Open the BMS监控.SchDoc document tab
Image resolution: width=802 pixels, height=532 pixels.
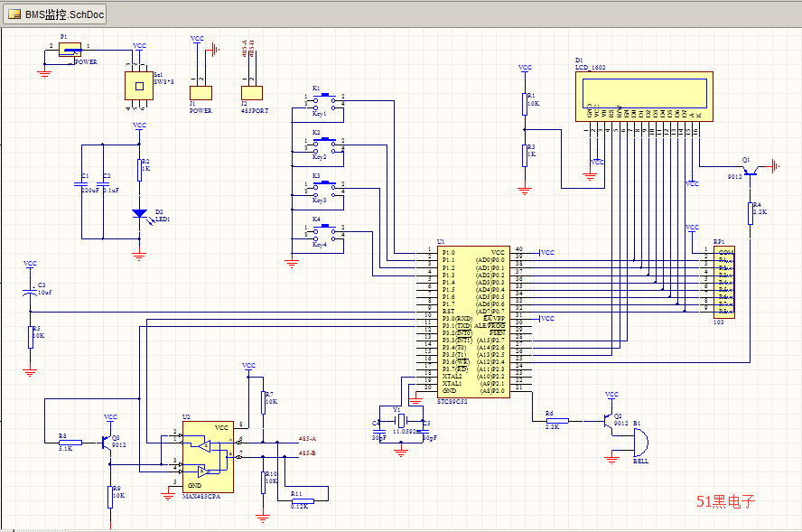(x=56, y=14)
